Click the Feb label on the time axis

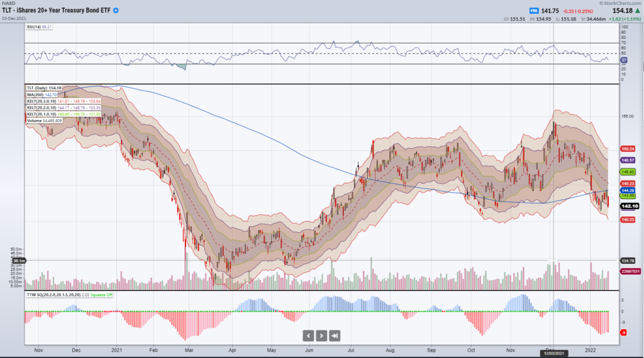(153, 350)
